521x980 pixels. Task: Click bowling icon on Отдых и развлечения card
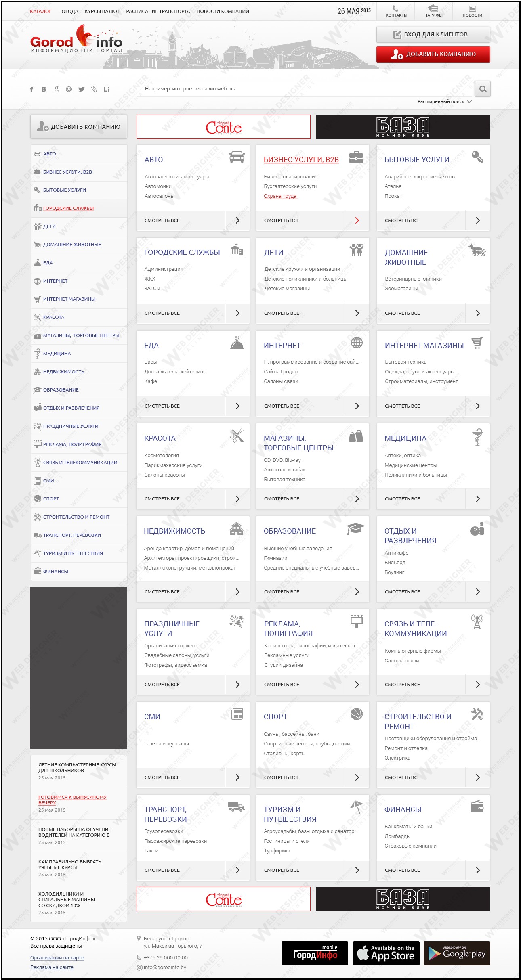click(x=477, y=529)
